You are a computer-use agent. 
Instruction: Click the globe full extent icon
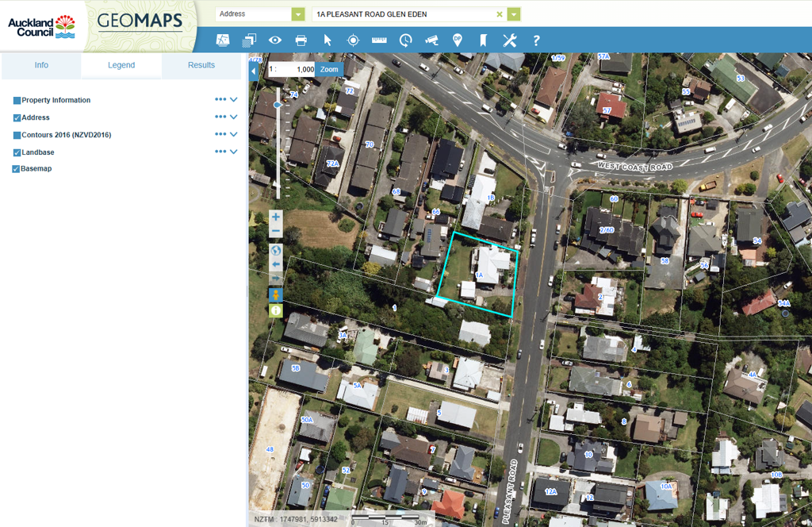pos(276,250)
